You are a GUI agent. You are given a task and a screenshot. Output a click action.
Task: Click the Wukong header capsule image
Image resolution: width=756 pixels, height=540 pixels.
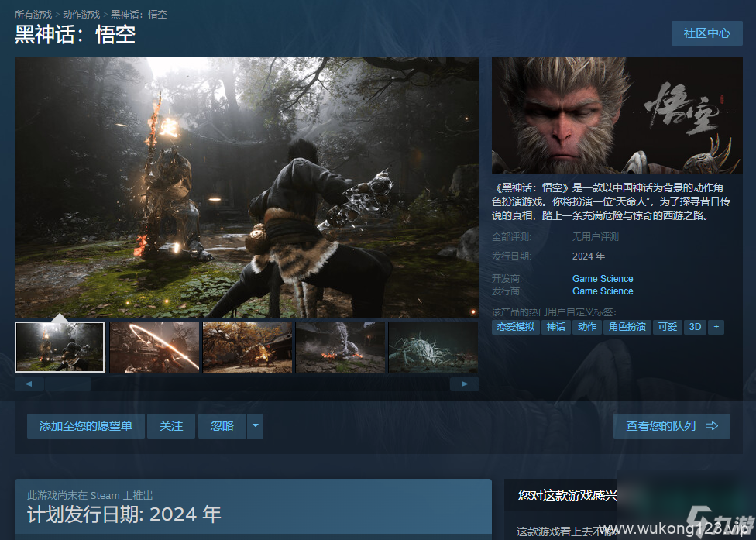(x=617, y=115)
